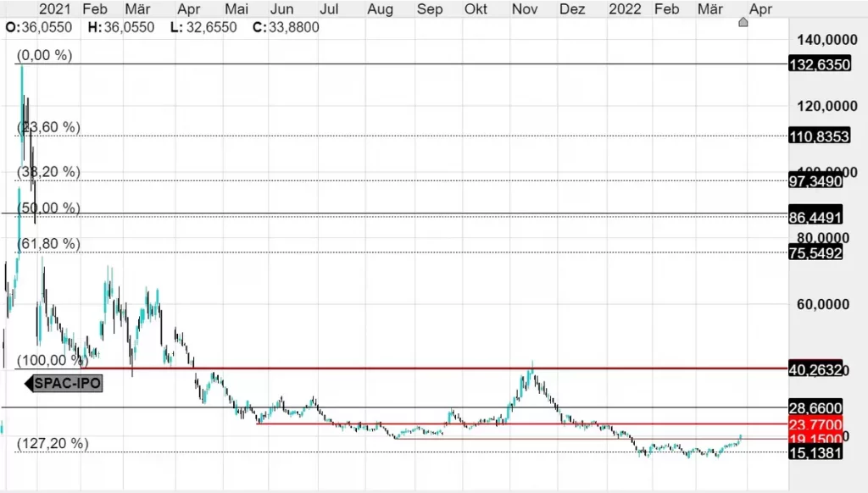Click the small marker above the time axis
This screenshot has width=868, height=493.
coord(743,22)
